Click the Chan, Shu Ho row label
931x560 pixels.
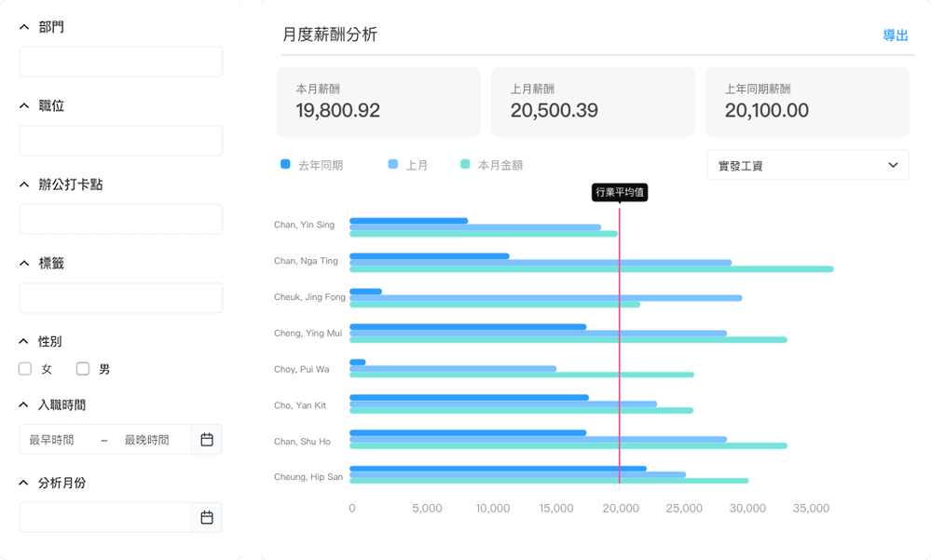(302, 442)
